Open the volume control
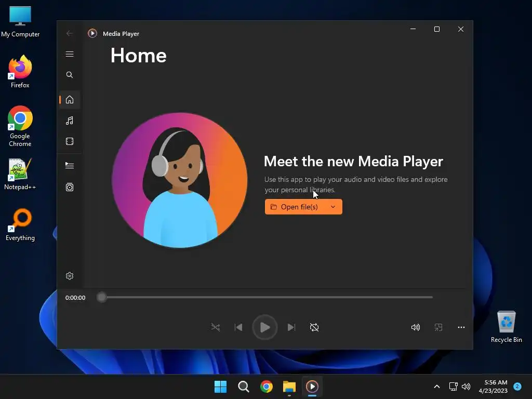 [x=415, y=327]
